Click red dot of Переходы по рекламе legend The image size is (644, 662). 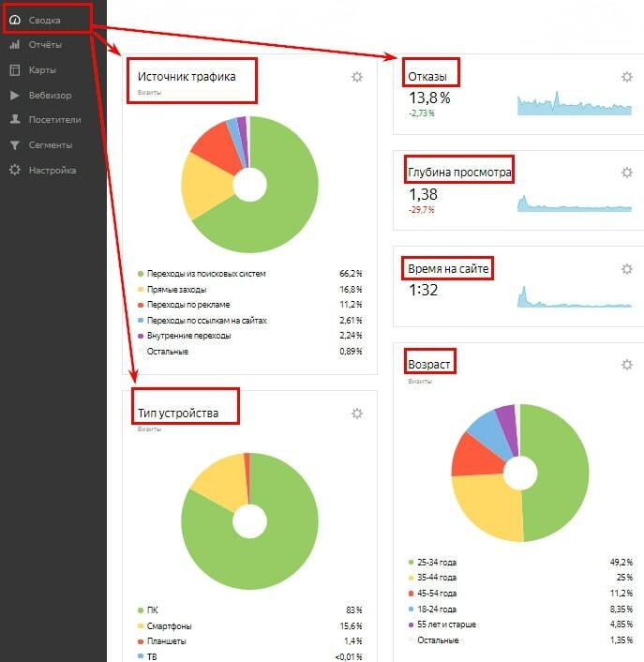pos(141,305)
